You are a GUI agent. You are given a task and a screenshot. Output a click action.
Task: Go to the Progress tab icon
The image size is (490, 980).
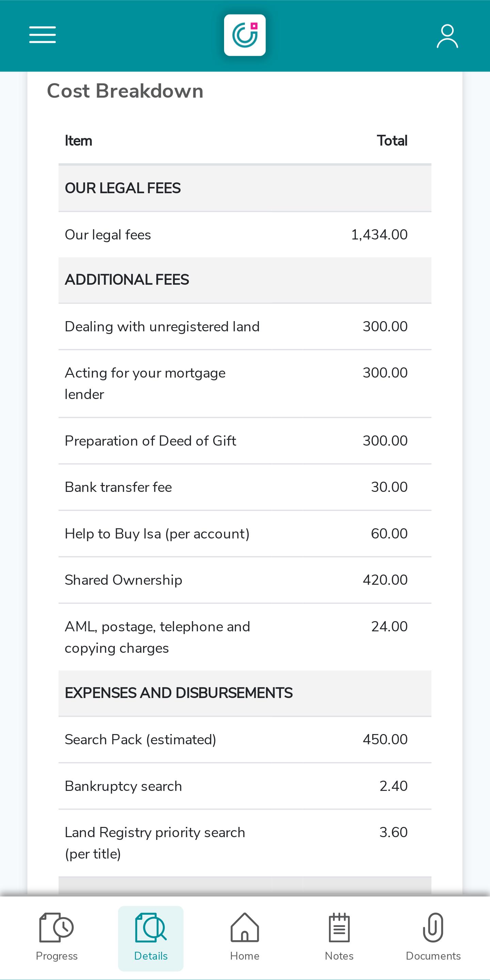(56, 927)
